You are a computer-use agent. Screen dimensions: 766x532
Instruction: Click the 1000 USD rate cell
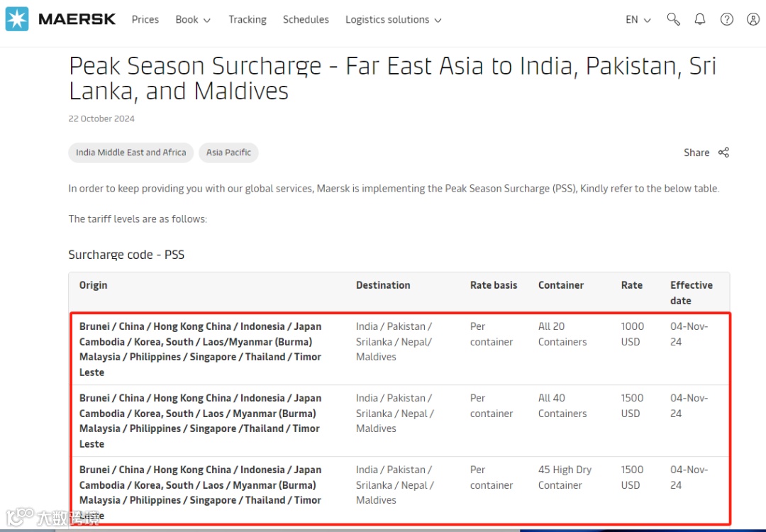click(633, 334)
